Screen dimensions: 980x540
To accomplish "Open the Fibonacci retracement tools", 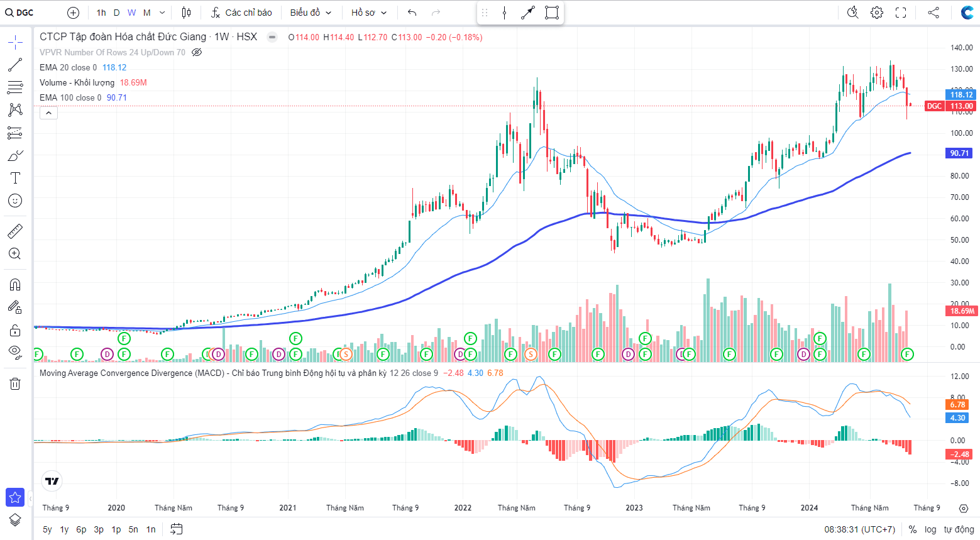I will pyautogui.click(x=15, y=87).
